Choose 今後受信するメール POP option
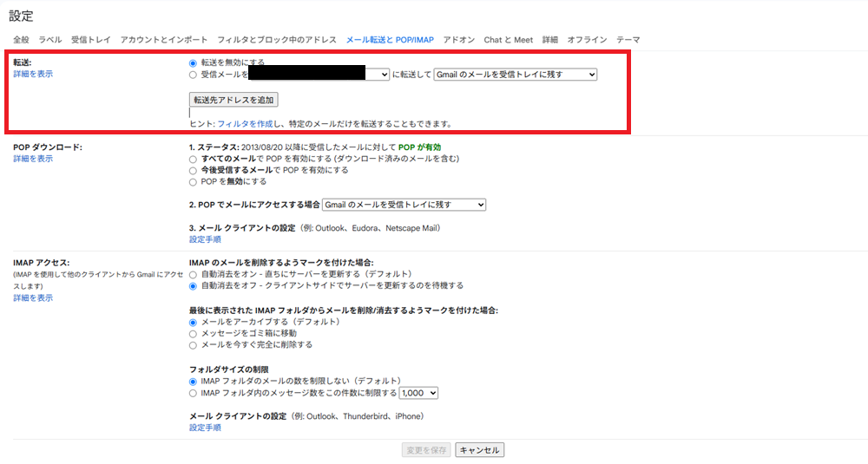The width and height of the screenshot is (868, 464). 193,171
